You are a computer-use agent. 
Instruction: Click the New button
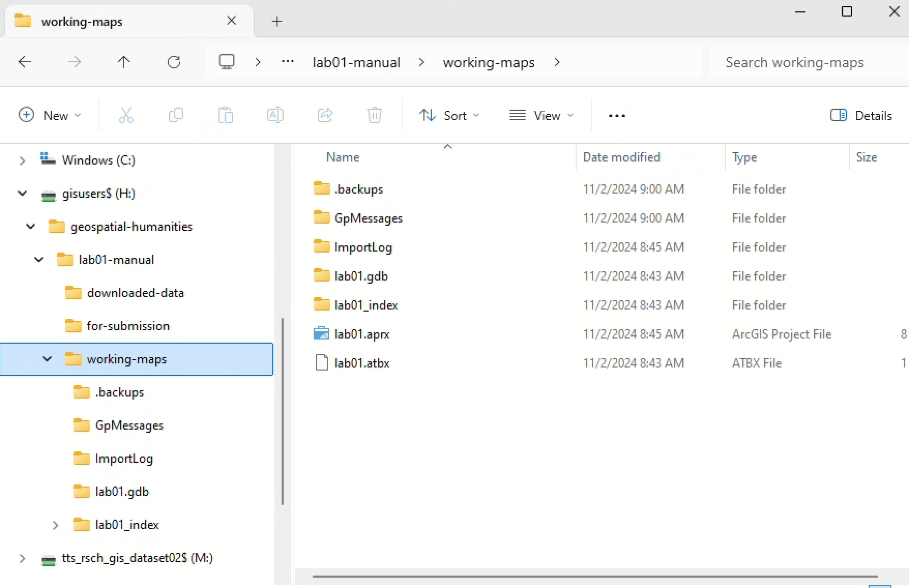pos(50,115)
